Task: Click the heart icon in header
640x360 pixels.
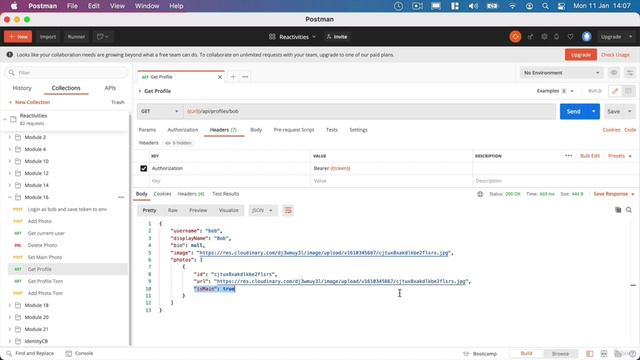Action: 570,37
